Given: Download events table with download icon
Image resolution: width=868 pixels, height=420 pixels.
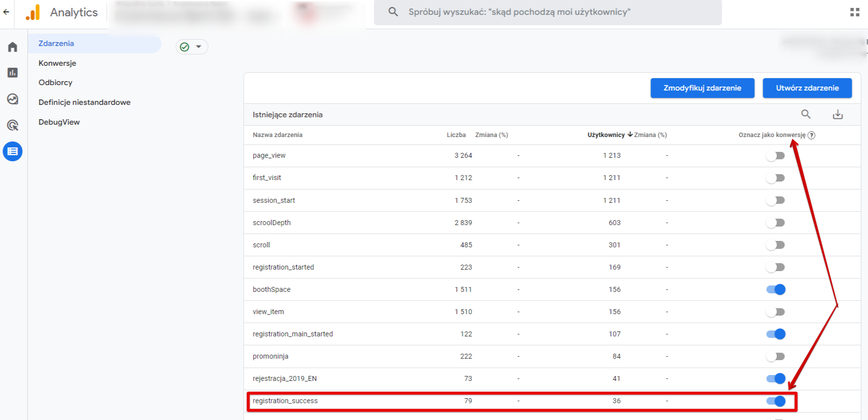Looking at the screenshot, I should tap(838, 115).
